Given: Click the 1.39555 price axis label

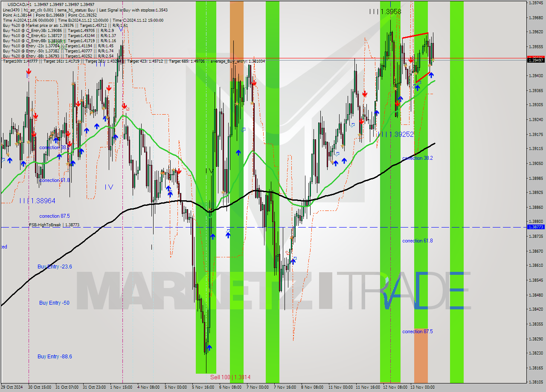Looking at the screenshot, I should [536, 46].
